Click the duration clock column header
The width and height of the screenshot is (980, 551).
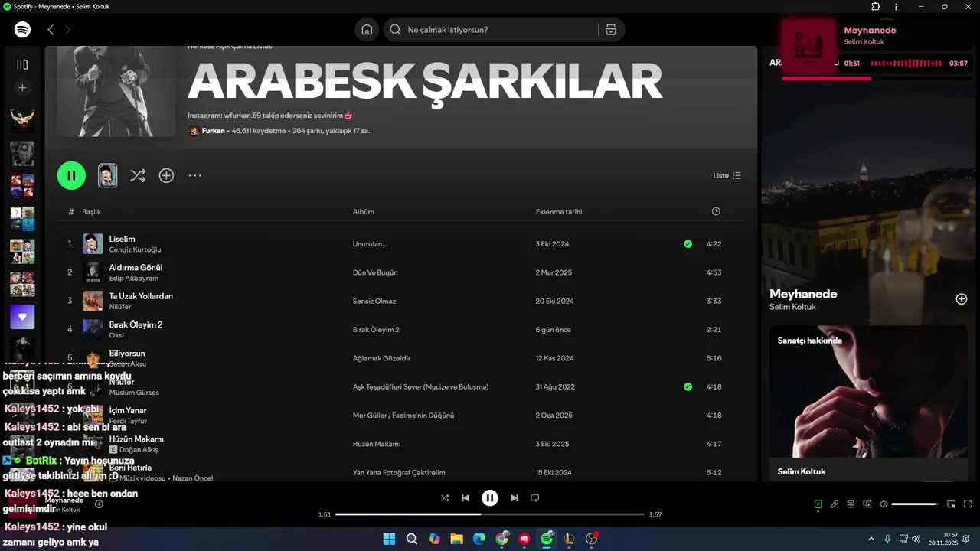(716, 211)
